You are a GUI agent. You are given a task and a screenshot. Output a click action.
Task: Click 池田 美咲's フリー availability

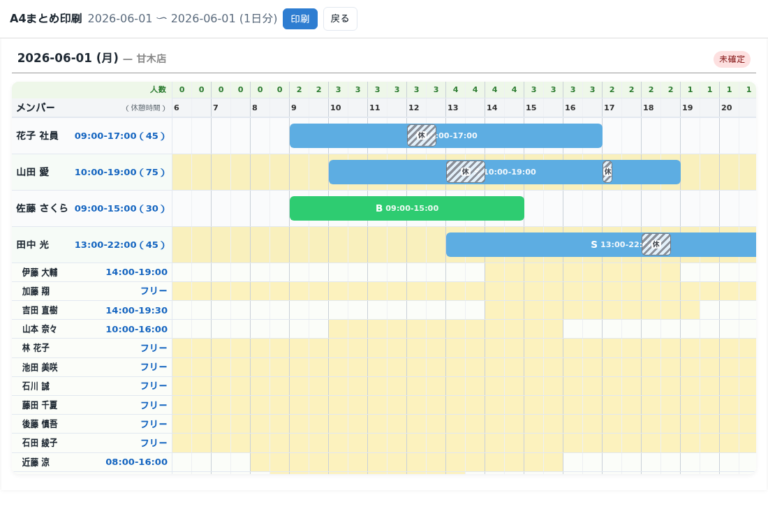[154, 367]
